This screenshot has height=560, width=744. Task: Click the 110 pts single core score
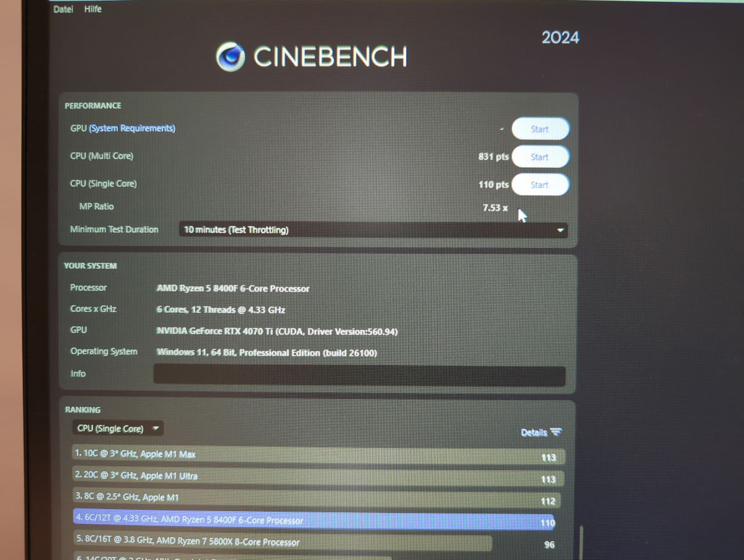(x=494, y=185)
